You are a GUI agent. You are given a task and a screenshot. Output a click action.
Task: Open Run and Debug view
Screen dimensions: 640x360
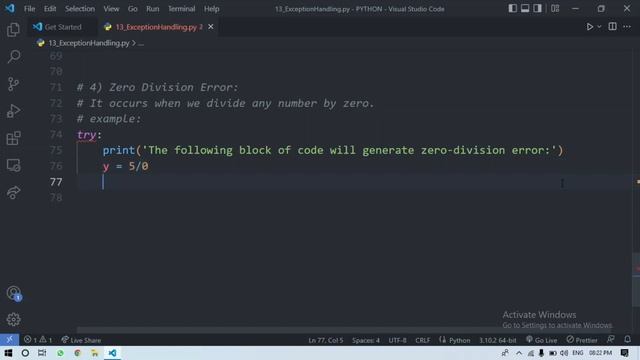(x=13, y=111)
